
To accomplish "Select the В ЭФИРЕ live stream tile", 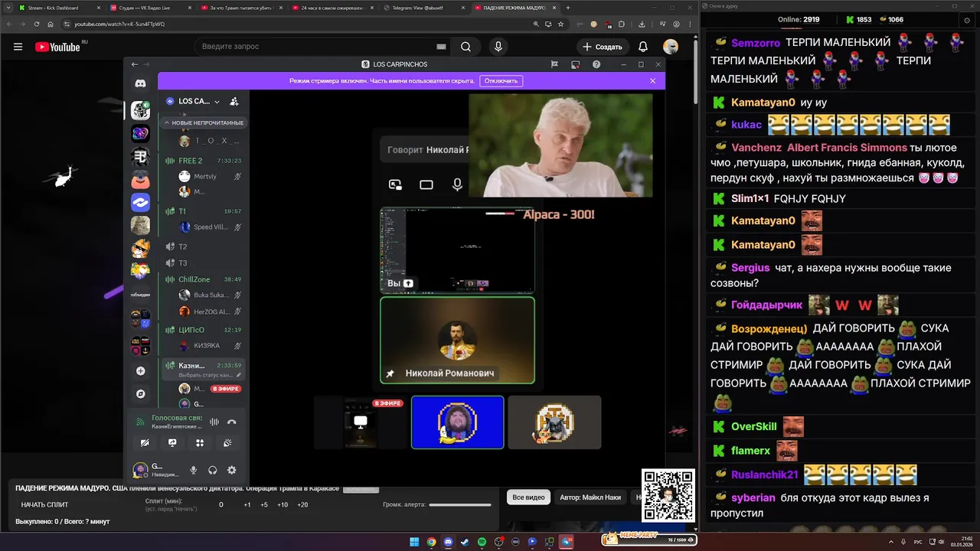I will pyautogui.click(x=360, y=422).
